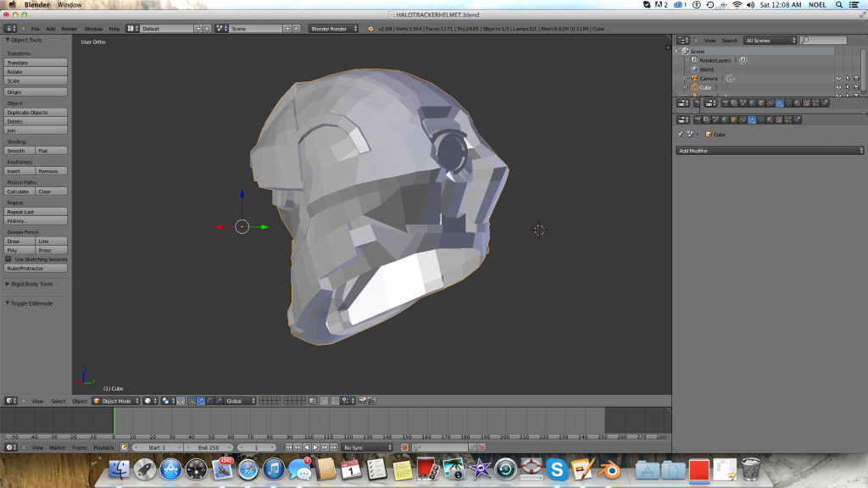Open the pivot point selector
Image resolution: width=868 pixels, height=488 pixels.
click(168, 401)
